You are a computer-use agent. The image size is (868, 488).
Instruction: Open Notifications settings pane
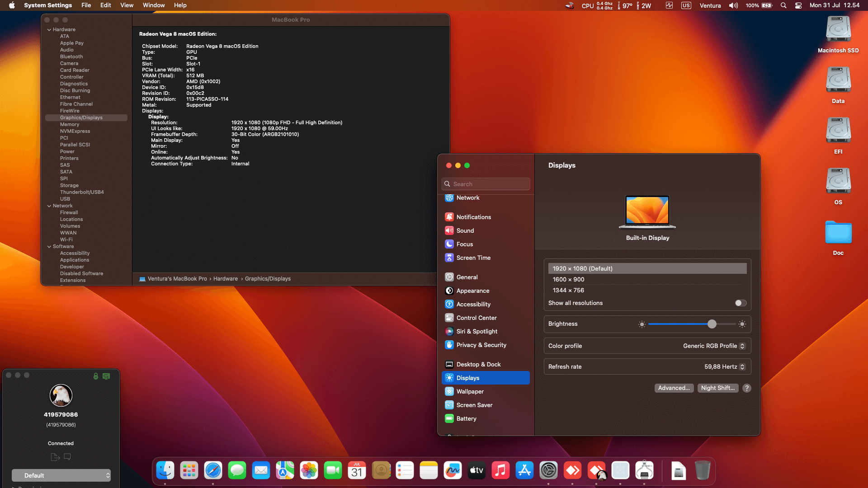(x=486, y=217)
